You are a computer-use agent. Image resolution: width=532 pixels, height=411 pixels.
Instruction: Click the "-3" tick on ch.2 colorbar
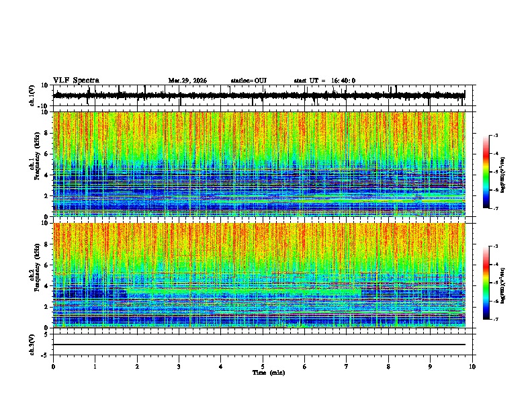pyautogui.click(x=496, y=246)
